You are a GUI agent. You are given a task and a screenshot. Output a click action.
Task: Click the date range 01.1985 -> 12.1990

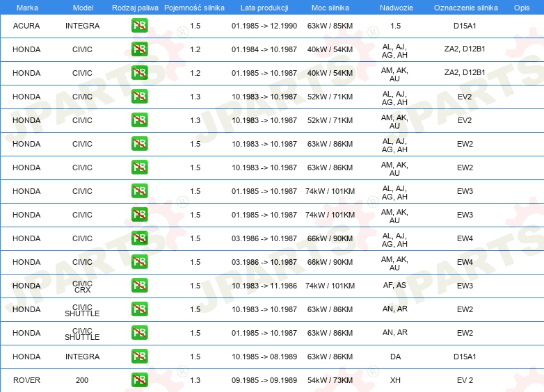(x=264, y=26)
